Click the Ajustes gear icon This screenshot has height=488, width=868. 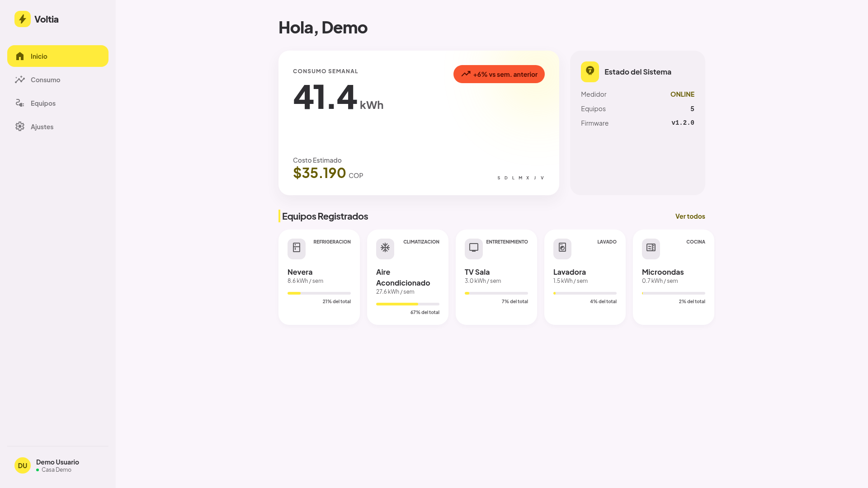20,127
